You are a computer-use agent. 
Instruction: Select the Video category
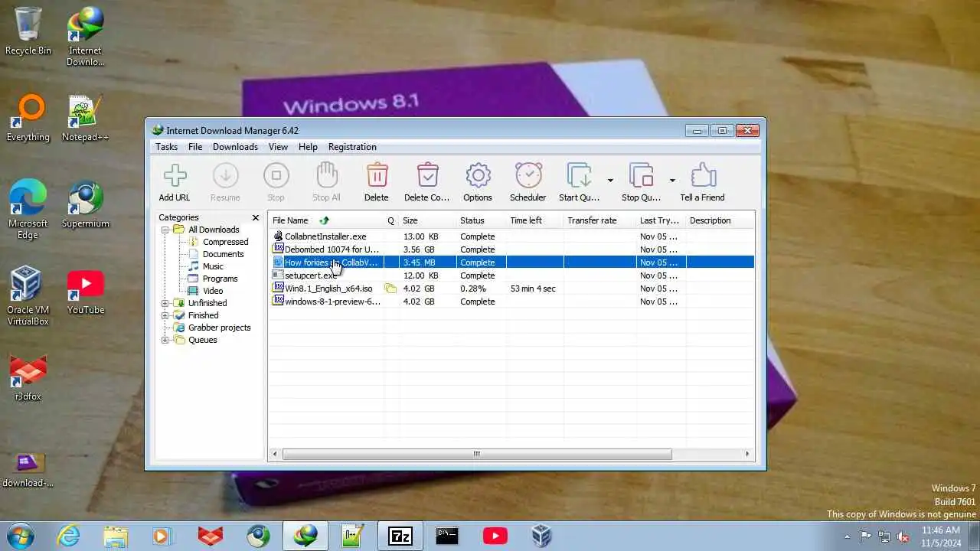pyautogui.click(x=213, y=291)
